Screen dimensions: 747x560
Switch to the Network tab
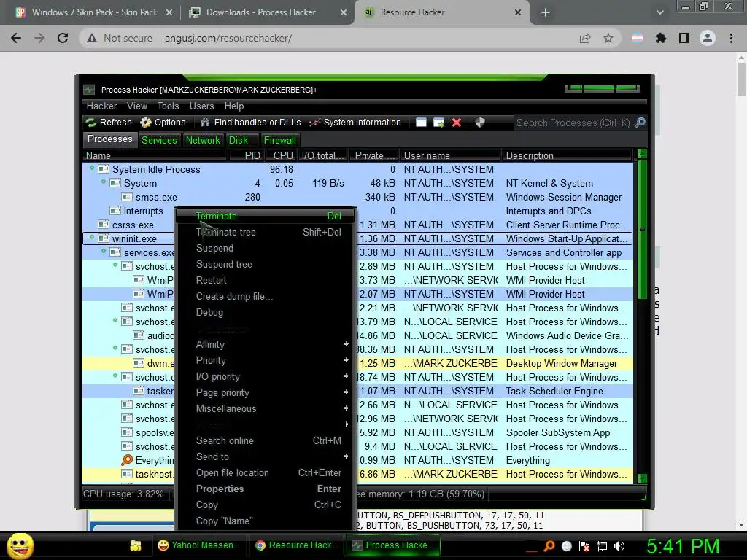click(203, 140)
